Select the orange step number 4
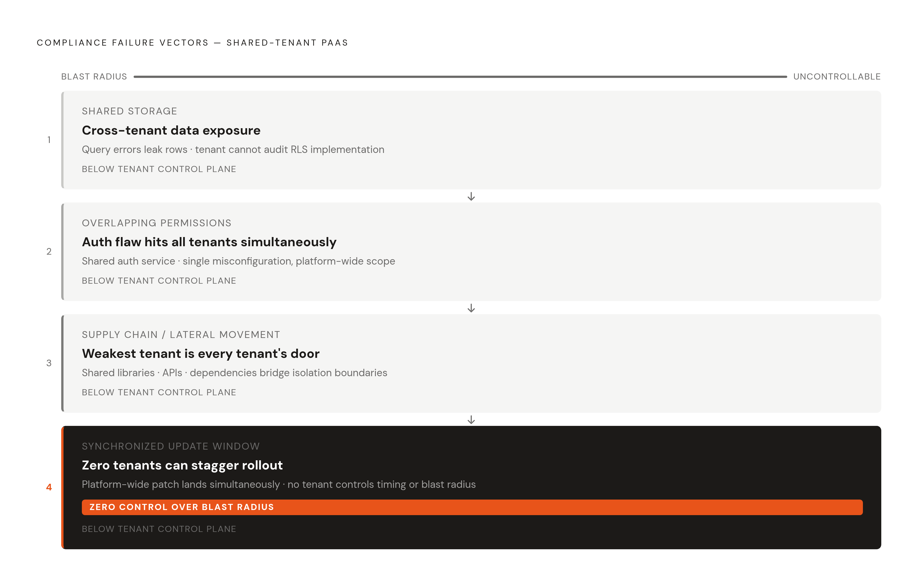The height and width of the screenshot is (588, 918). point(49,487)
